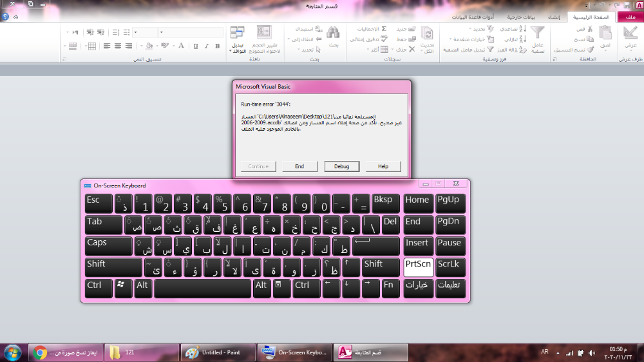This screenshot has height=362, width=644.
Task: Click Switch Windows (تبديل النوافذ) icon
Action: pos(237,33)
